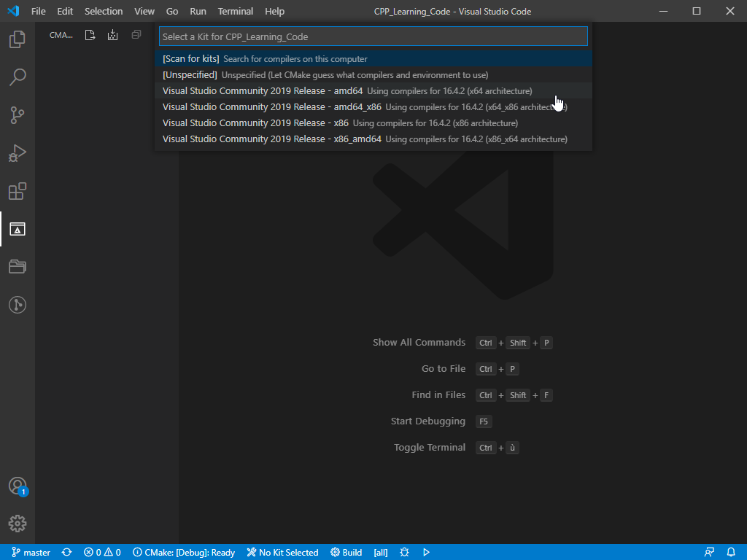The height and width of the screenshot is (560, 747).
Task: Open the Search view icon
Action: click(x=18, y=77)
